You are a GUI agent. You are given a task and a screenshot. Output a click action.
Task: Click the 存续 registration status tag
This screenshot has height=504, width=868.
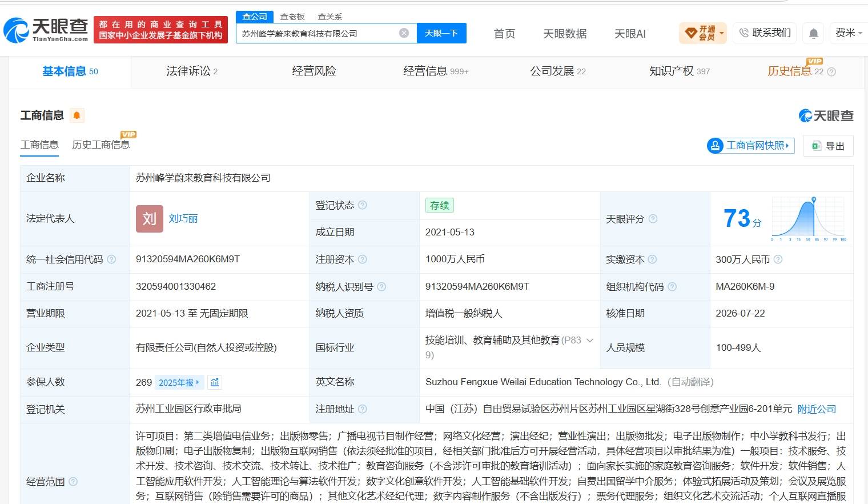[x=440, y=206]
